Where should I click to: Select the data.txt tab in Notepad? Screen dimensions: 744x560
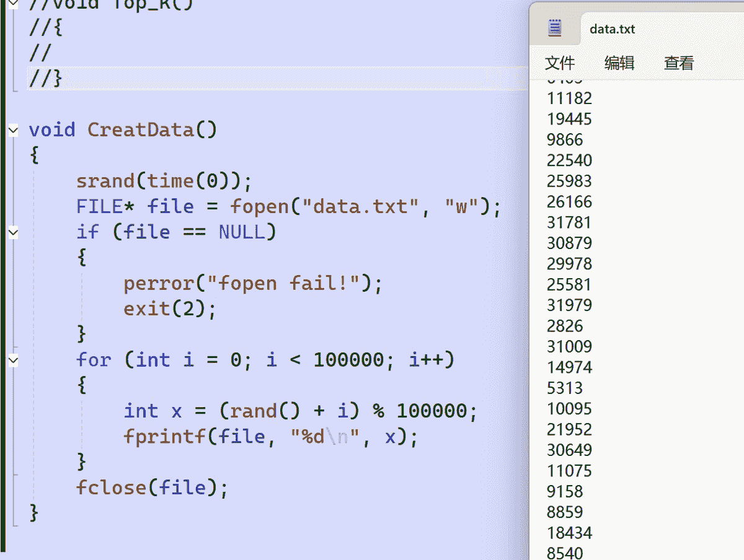point(612,29)
